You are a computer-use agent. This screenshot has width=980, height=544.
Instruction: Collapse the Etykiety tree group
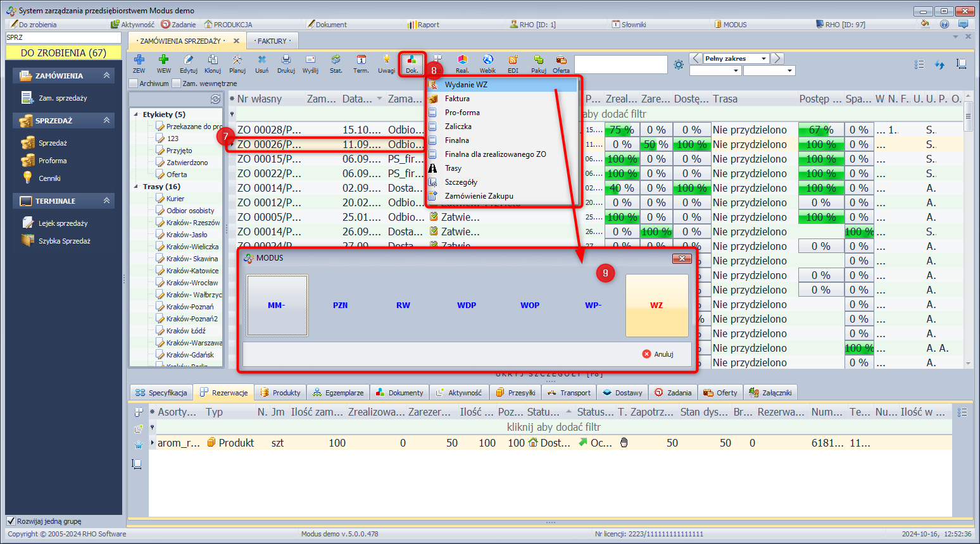pos(136,114)
